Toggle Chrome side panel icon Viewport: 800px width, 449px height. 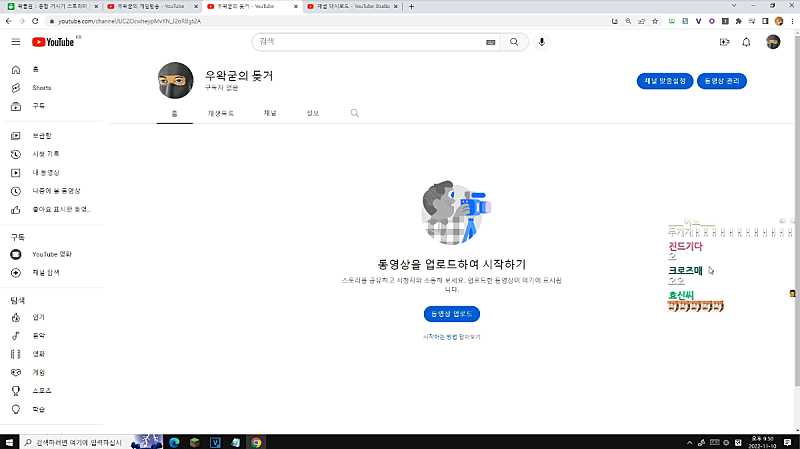pos(765,21)
